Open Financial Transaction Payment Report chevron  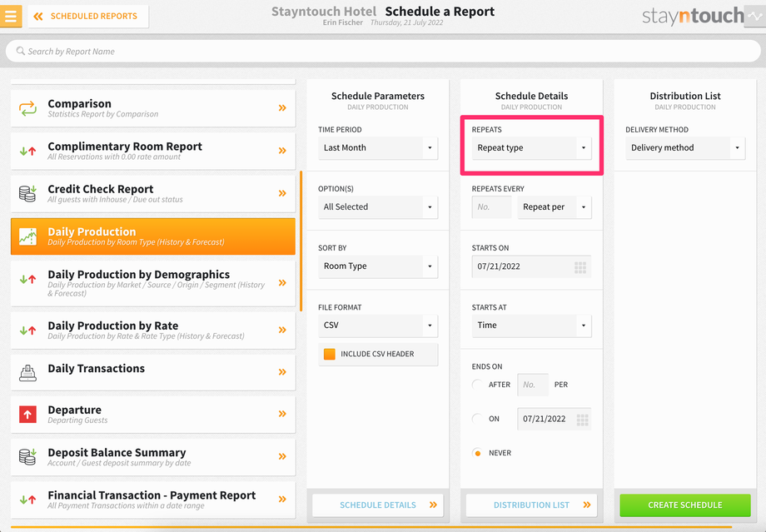click(282, 499)
